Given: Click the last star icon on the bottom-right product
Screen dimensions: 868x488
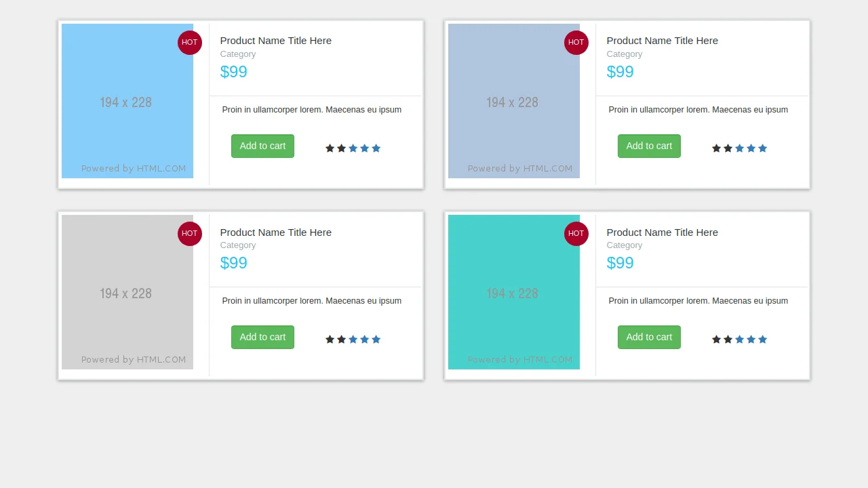Looking at the screenshot, I should point(763,339).
